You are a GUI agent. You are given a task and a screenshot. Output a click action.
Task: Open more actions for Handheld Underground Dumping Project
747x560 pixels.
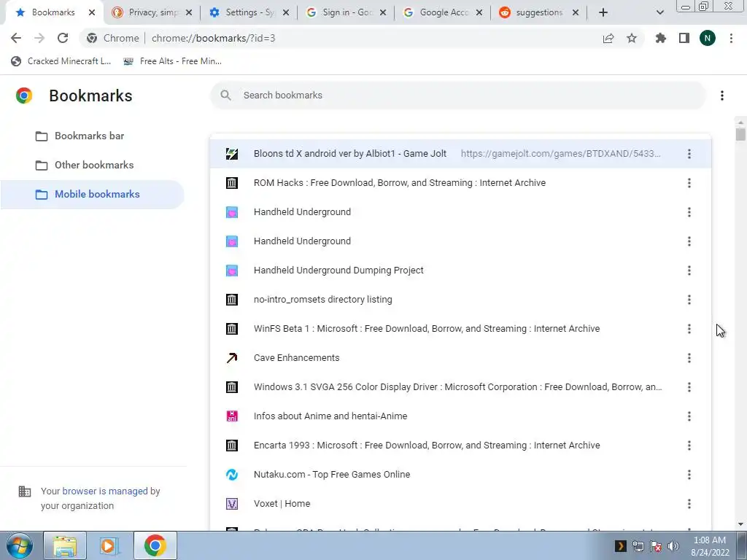689,271
